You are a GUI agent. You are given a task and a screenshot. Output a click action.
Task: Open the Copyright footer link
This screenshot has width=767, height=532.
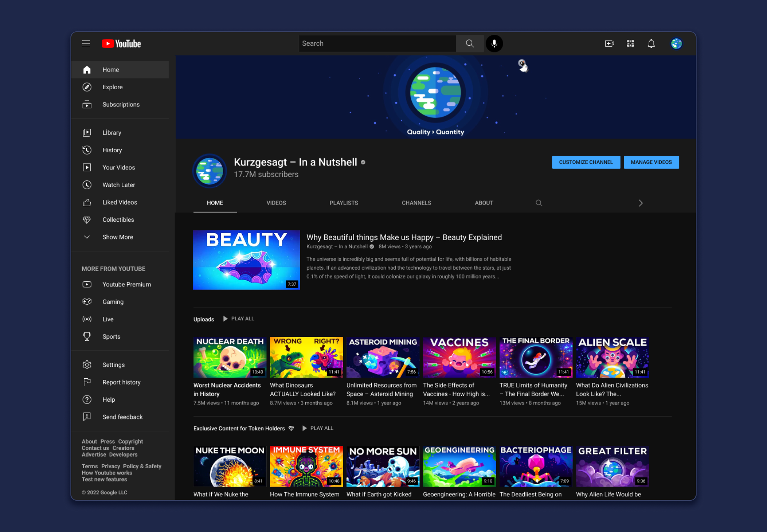130,441
